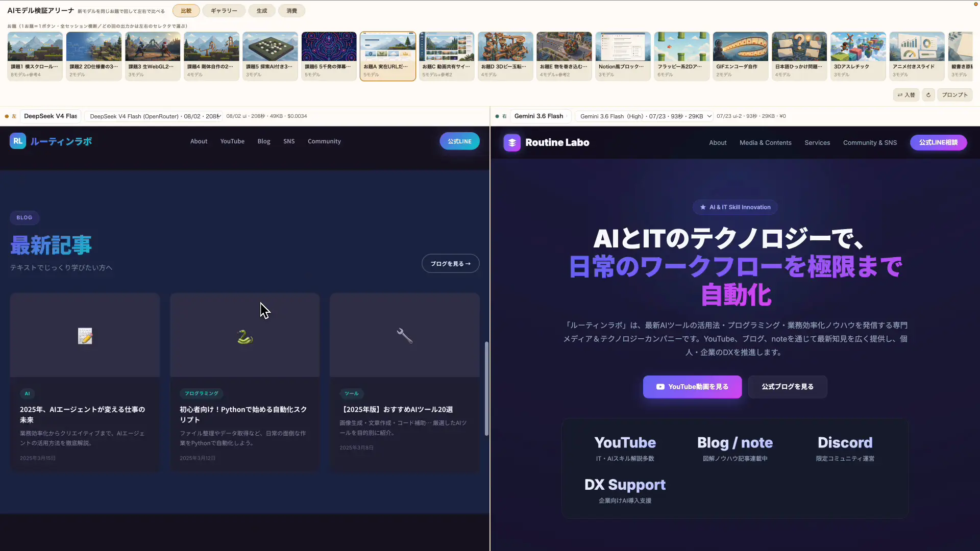Select the アニメ付きスライド thumbnail
The height and width of the screenshot is (551, 980).
[917, 56]
